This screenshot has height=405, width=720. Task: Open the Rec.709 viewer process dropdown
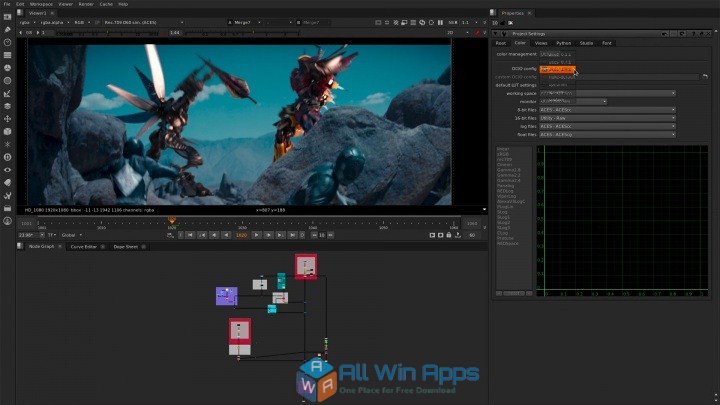tap(143, 22)
